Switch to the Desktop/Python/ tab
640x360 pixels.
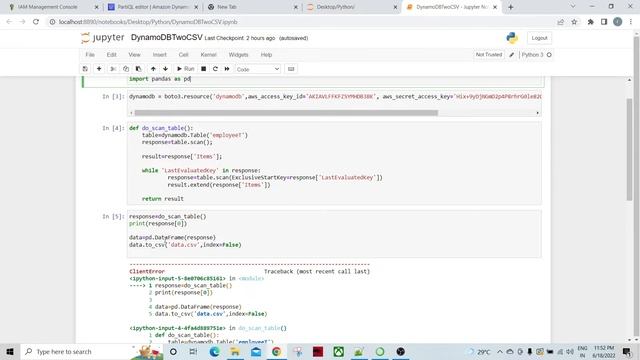(x=352, y=7)
